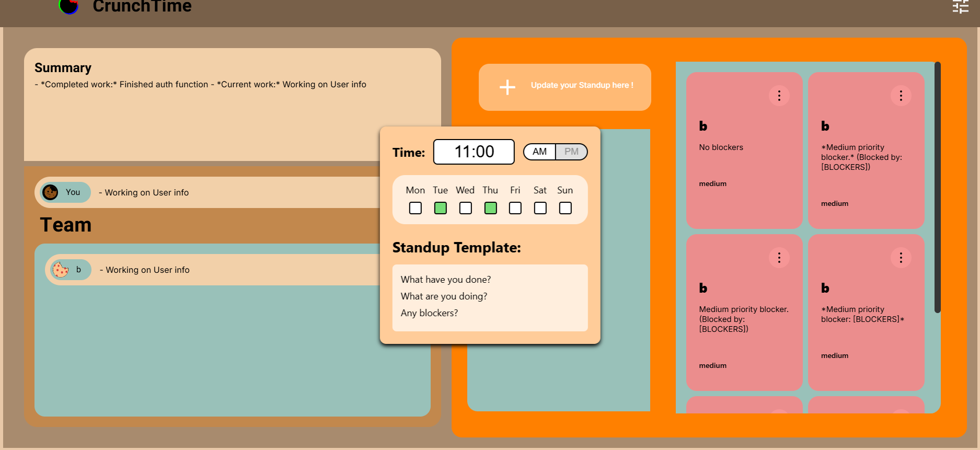Click 'medium' label on 'No blockers' card

[712, 184]
